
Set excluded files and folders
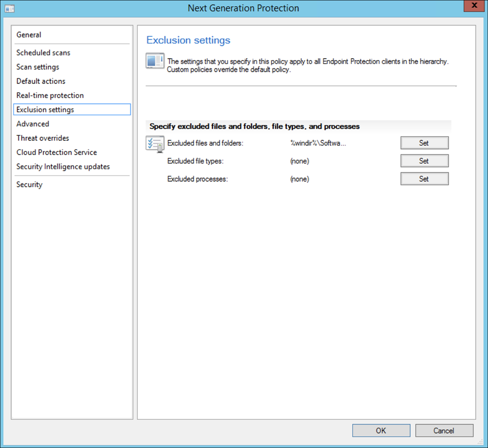click(x=424, y=143)
